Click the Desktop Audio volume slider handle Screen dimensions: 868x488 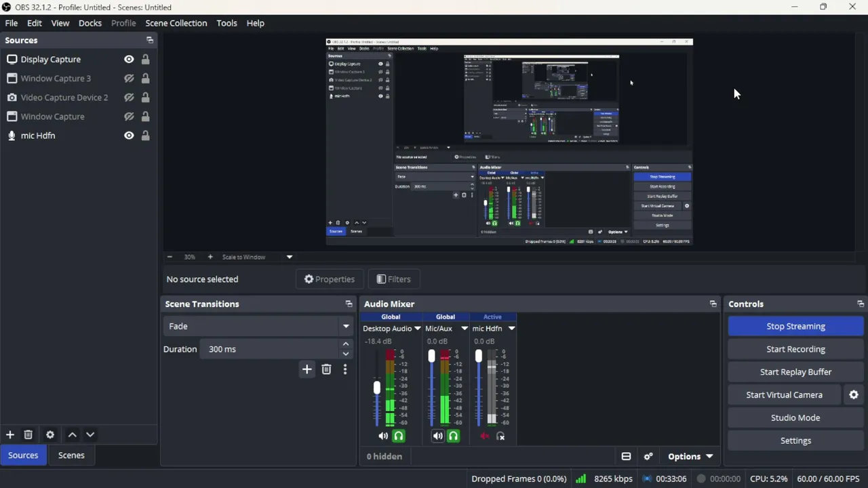tap(377, 388)
